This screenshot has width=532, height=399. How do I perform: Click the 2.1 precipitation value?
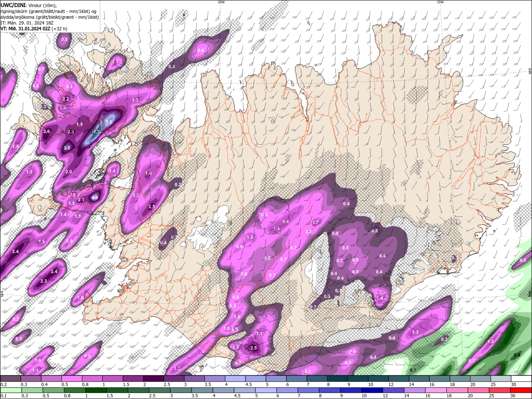point(81,200)
